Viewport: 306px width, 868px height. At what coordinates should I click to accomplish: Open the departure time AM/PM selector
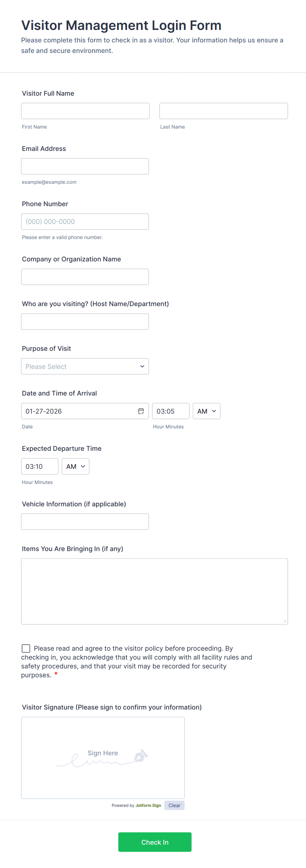[x=75, y=466]
